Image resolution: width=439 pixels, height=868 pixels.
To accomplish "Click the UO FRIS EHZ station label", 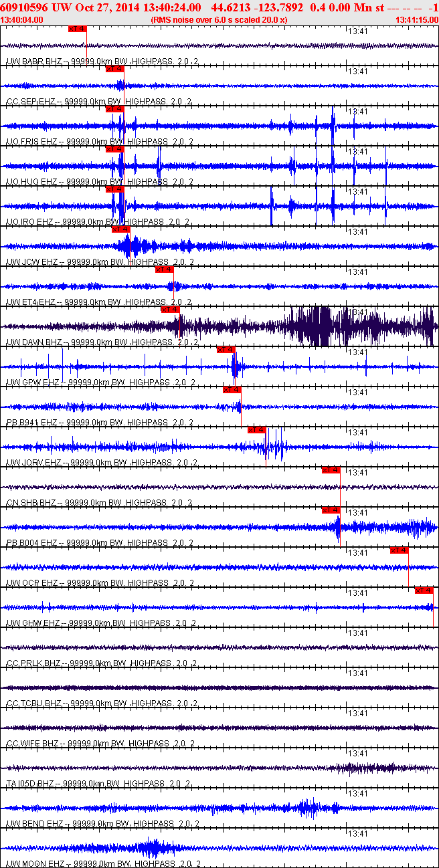I will tap(99, 142).
